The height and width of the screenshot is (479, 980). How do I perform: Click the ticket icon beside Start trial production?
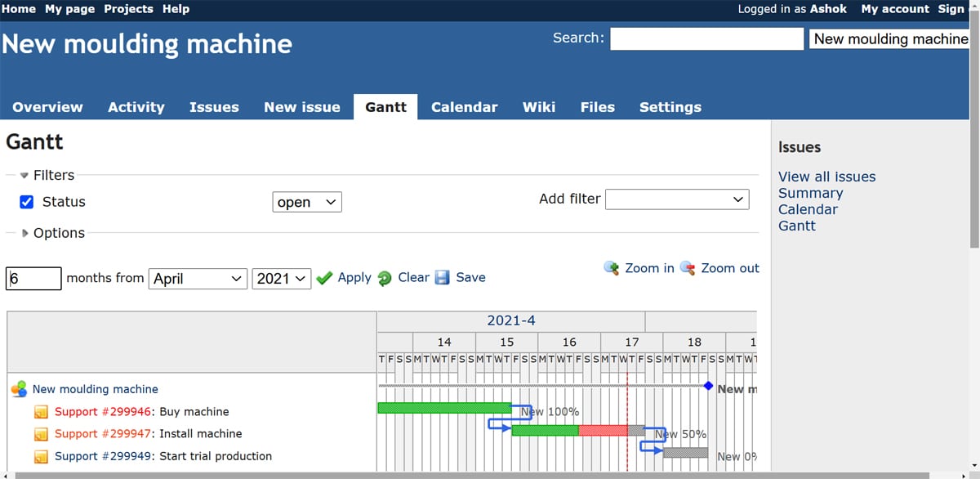pyautogui.click(x=41, y=456)
